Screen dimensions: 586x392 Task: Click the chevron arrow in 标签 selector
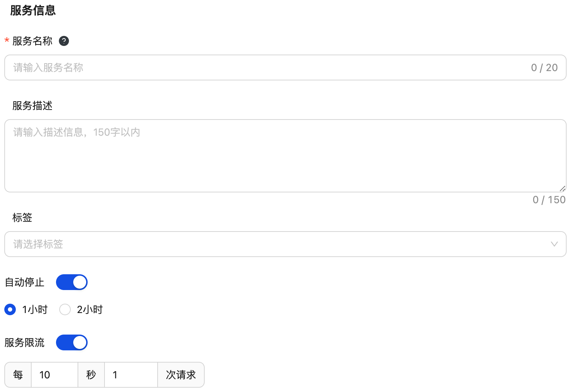554,244
